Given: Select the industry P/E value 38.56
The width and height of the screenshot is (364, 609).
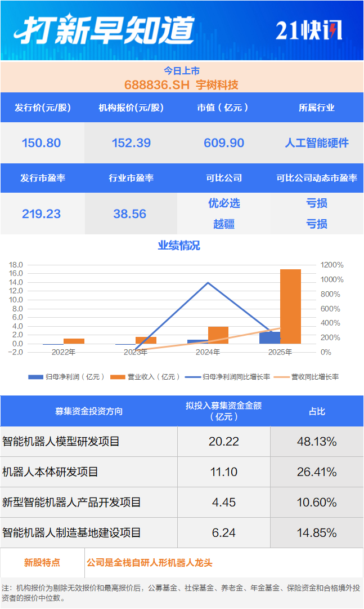Looking at the screenshot, I should (129, 214).
